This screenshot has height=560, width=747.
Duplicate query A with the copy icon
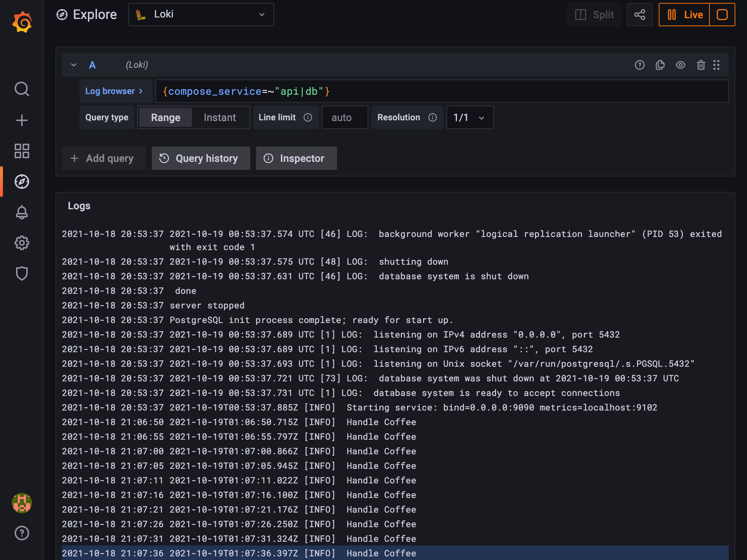660,65
